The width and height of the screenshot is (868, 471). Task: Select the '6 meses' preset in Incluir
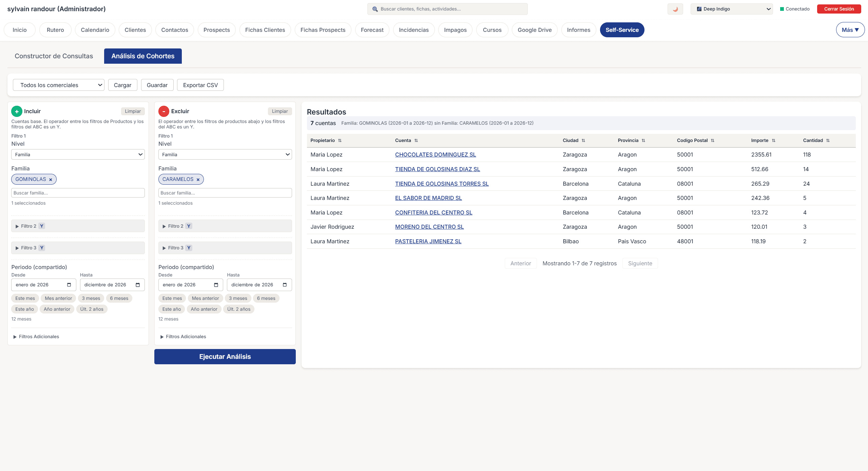[119, 298]
